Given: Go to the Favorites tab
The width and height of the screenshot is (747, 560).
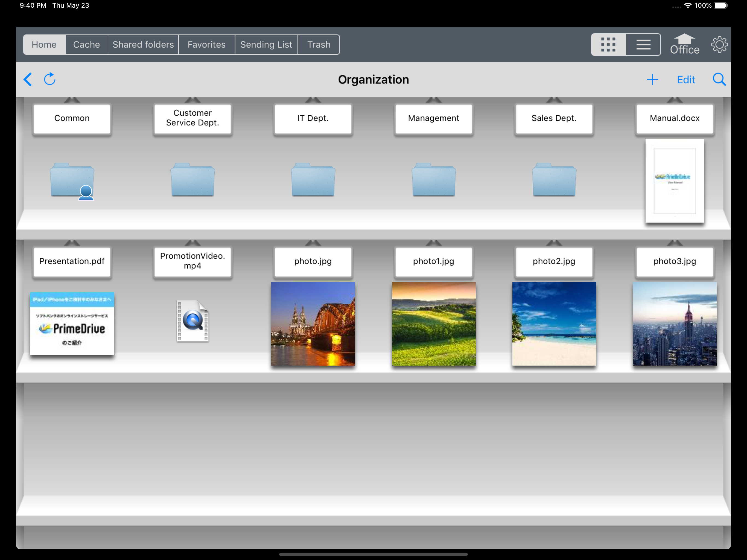Looking at the screenshot, I should tap(206, 45).
